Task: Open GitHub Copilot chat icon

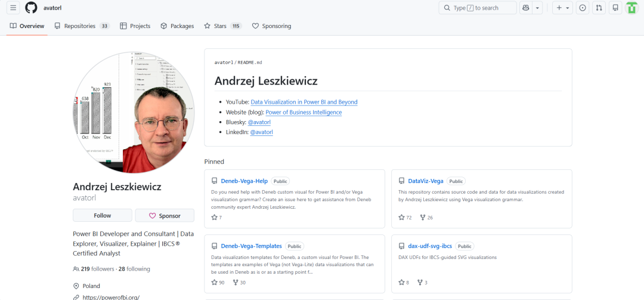Action: (525, 8)
